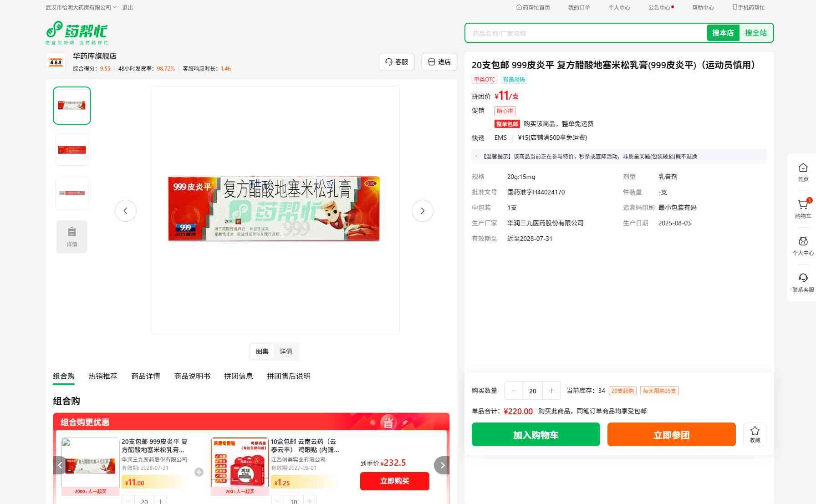The height and width of the screenshot is (504, 816).
Task: Advance combo carousel with right chevron
Action: [442, 465]
